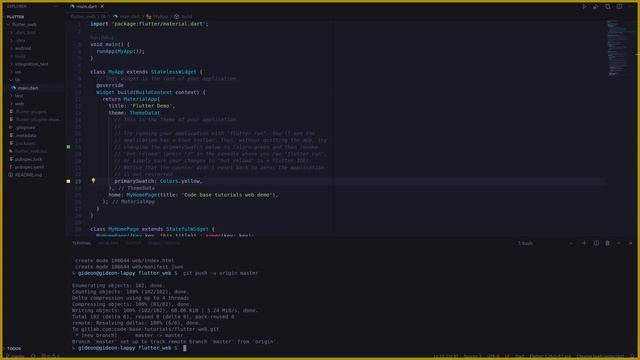Click the import 'package:flutter/material.dart' line
640x360 pixels.
[149, 24]
